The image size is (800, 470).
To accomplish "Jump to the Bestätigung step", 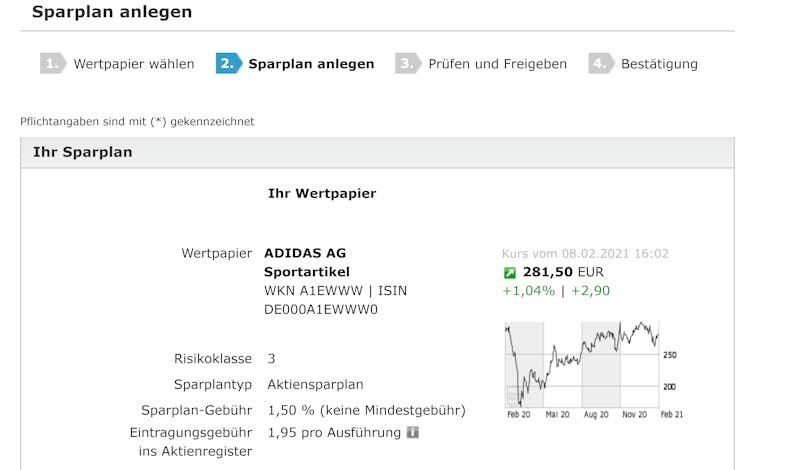I will coord(659,64).
